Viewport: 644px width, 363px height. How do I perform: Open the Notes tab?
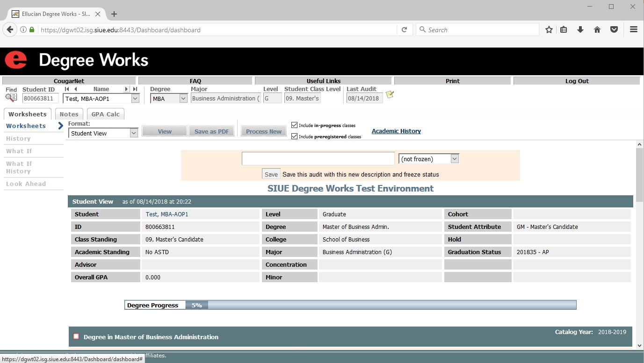69,114
